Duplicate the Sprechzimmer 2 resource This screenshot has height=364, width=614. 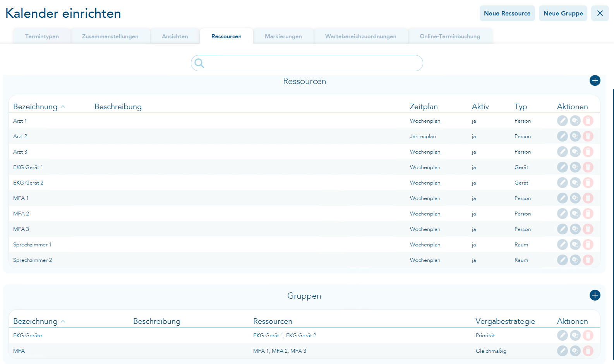click(575, 260)
